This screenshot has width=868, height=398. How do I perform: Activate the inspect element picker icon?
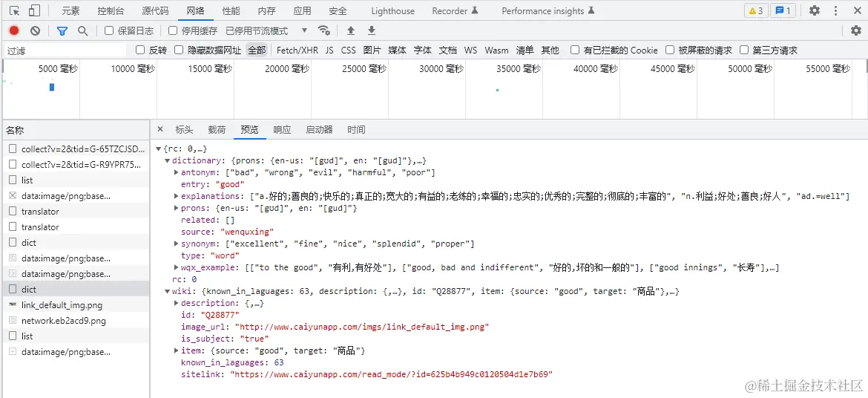coord(15,10)
